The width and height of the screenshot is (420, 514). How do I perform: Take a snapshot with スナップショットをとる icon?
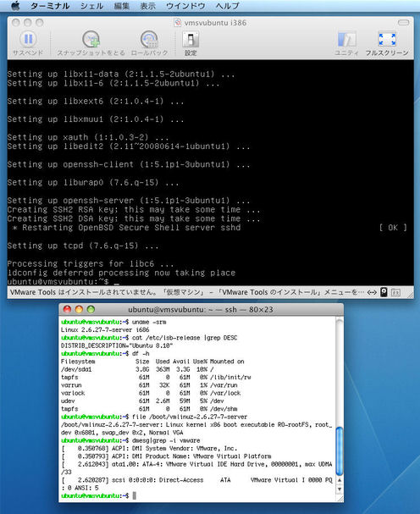(x=91, y=39)
